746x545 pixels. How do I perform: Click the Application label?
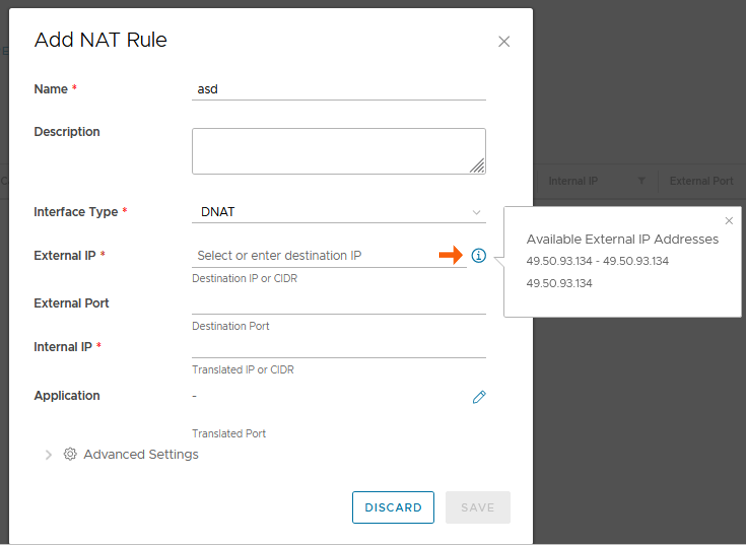(x=67, y=396)
